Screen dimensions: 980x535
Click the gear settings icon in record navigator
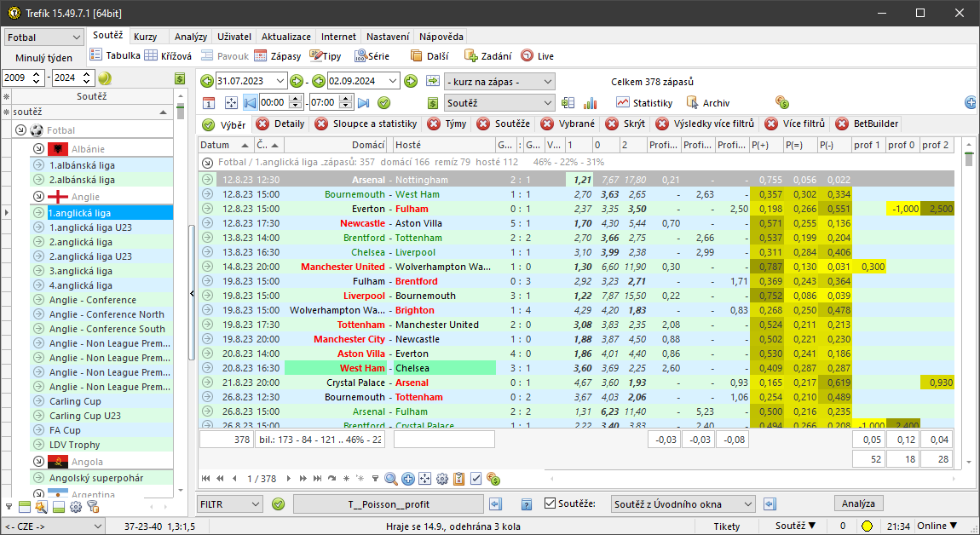click(442, 479)
